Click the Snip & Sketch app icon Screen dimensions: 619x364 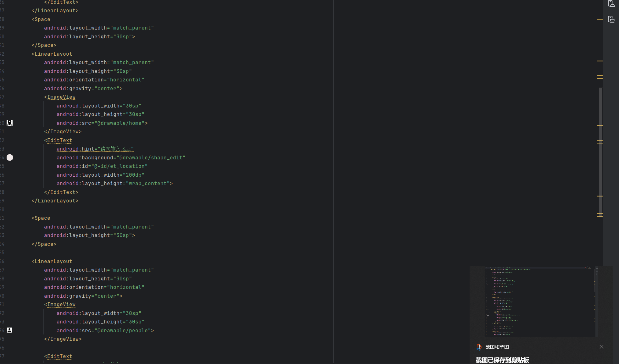click(x=479, y=347)
